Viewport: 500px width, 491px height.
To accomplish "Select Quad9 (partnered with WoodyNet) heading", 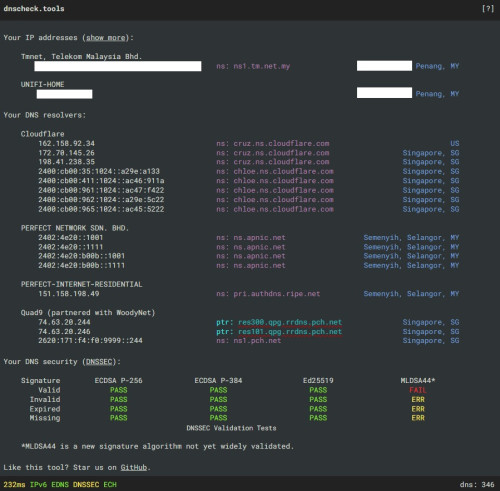I will [88, 313].
